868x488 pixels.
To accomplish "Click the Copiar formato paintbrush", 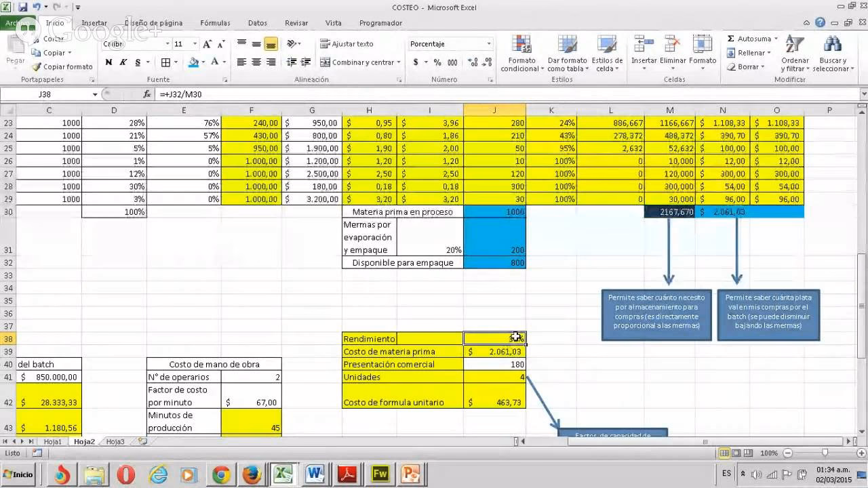I will pyautogui.click(x=37, y=67).
